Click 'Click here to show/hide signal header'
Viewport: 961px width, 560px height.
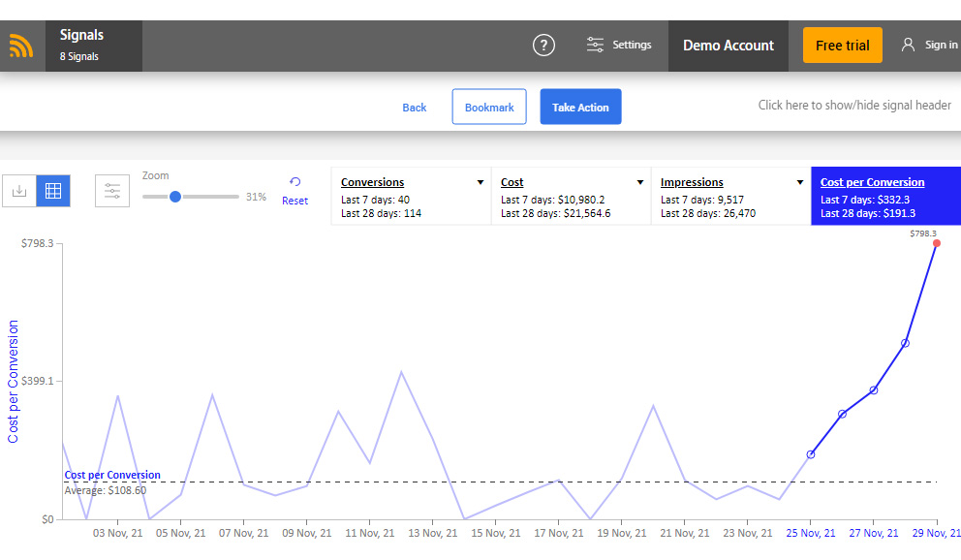coord(854,106)
